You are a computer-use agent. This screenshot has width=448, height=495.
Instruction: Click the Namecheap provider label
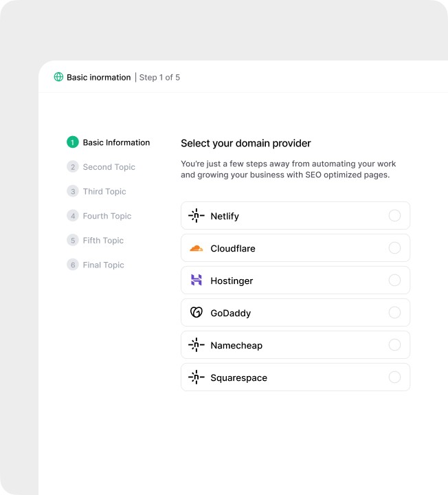point(236,345)
